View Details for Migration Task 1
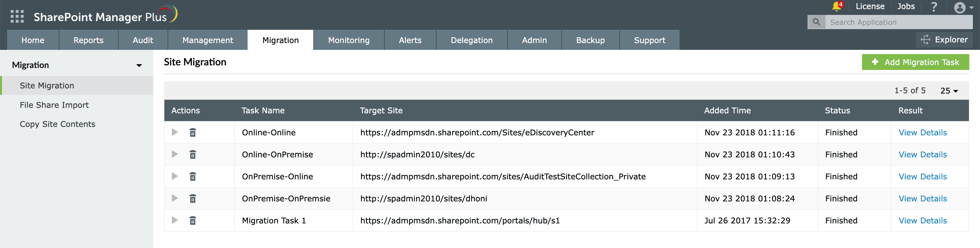The height and width of the screenshot is (248, 980). [x=922, y=221]
